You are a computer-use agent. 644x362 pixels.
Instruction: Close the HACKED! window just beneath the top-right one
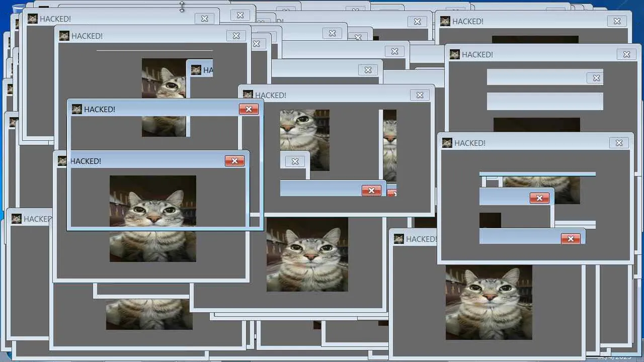[x=626, y=54]
